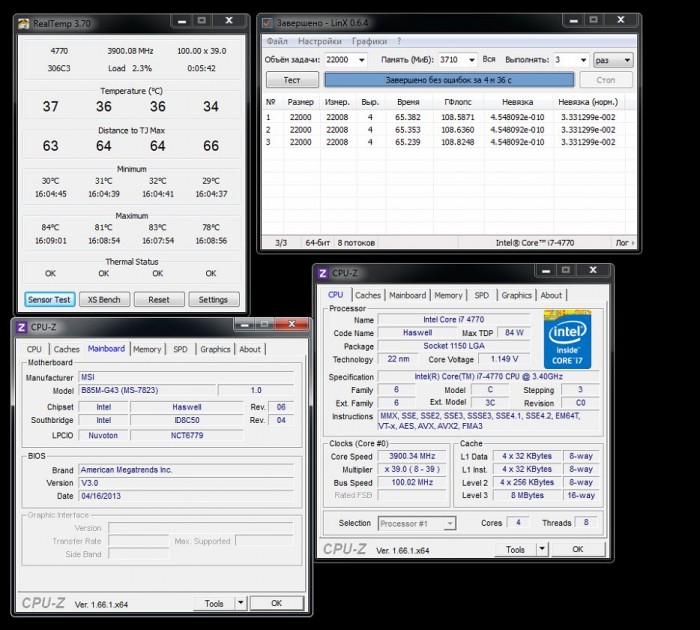Open the Processor #1 selection dropdown
The image size is (700, 630).
(450, 523)
